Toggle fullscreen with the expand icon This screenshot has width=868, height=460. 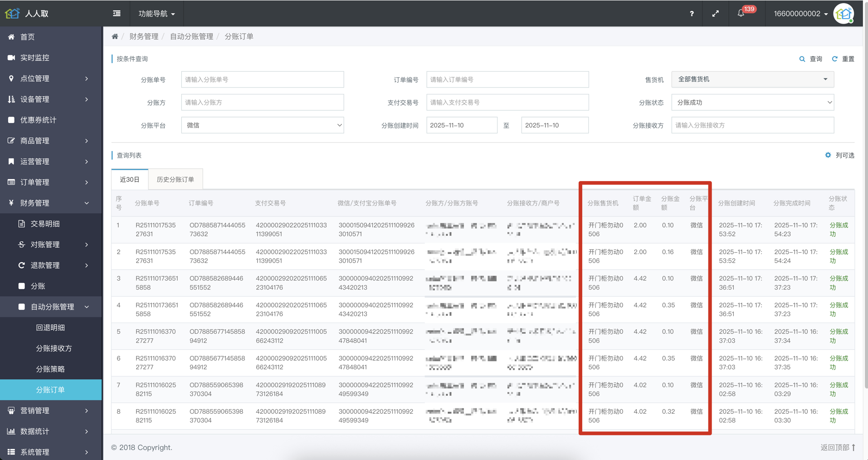[x=715, y=14]
